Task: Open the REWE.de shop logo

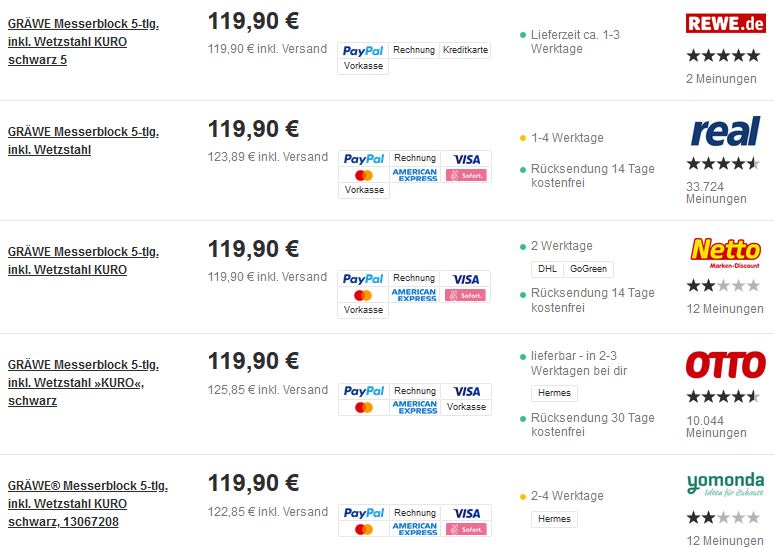Action: 726,23
